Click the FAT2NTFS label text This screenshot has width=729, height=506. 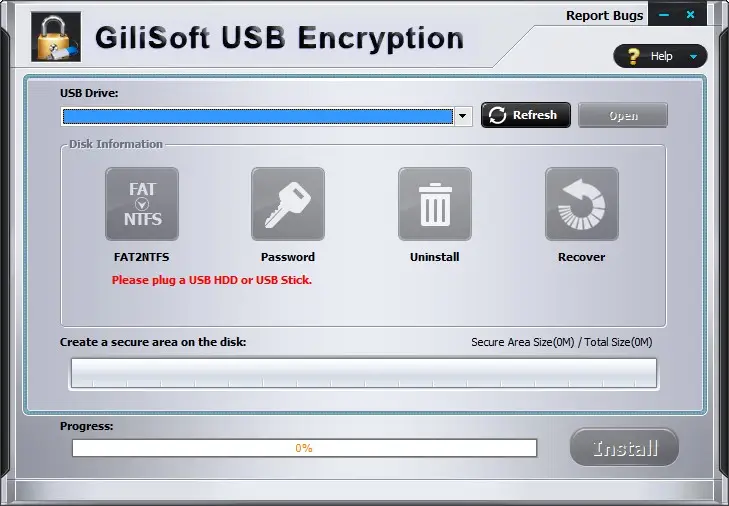141,257
